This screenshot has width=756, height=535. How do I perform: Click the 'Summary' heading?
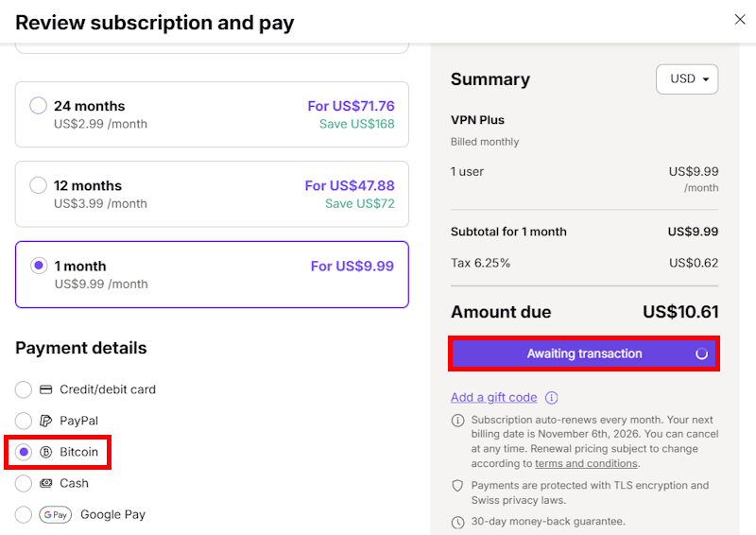coord(490,79)
